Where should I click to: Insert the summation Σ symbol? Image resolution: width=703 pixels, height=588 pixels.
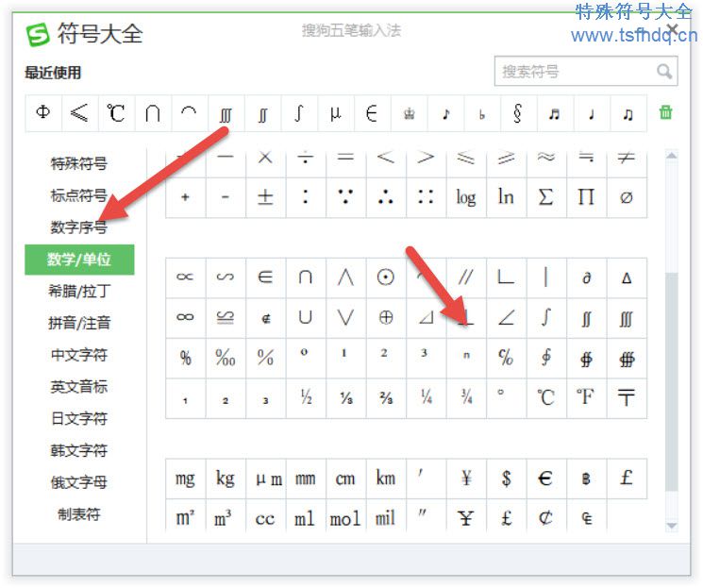click(x=545, y=197)
